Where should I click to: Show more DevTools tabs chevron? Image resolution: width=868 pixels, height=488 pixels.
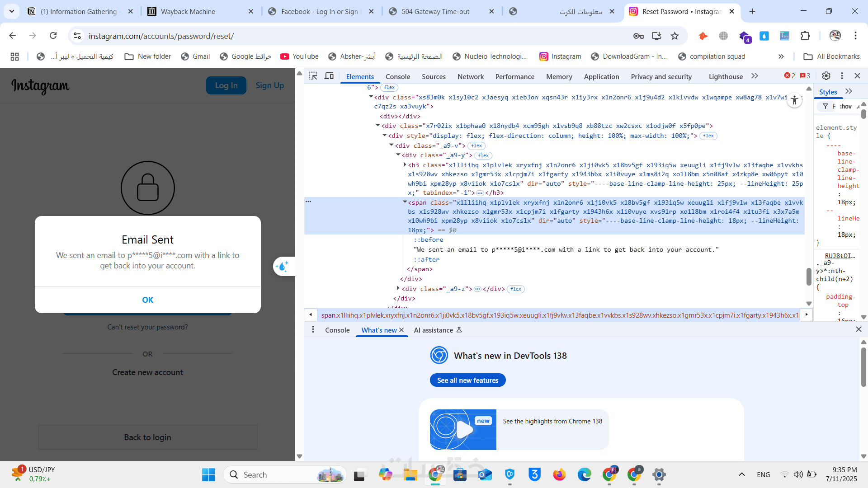click(x=755, y=76)
